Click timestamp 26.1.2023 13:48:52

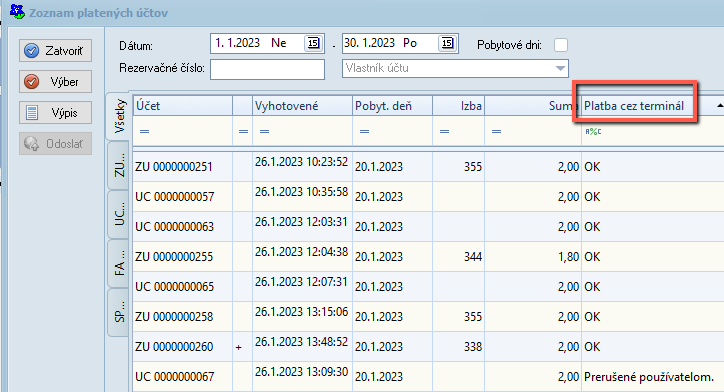pos(301,342)
